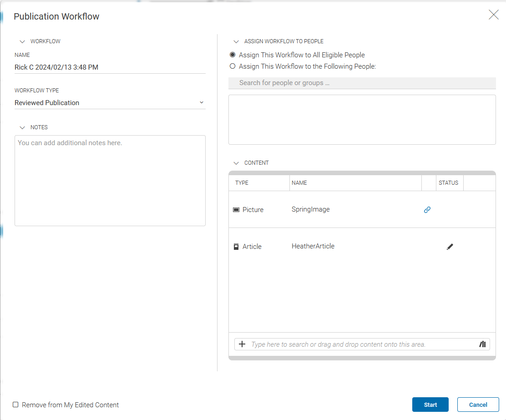This screenshot has height=420, width=506.
Task: Enable Remove from My Edited Content
Action: (15, 405)
